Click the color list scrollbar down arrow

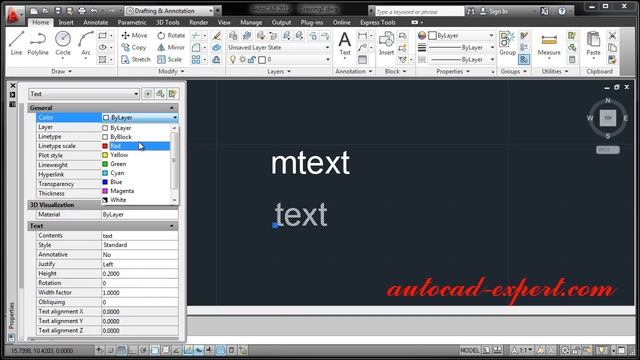(174, 200)
